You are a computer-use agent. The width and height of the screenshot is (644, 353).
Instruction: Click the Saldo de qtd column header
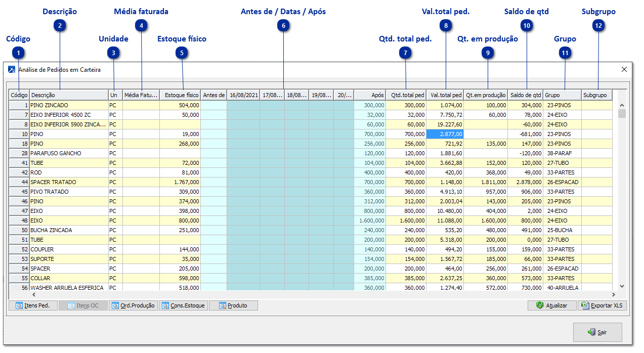tap(525, 95)
